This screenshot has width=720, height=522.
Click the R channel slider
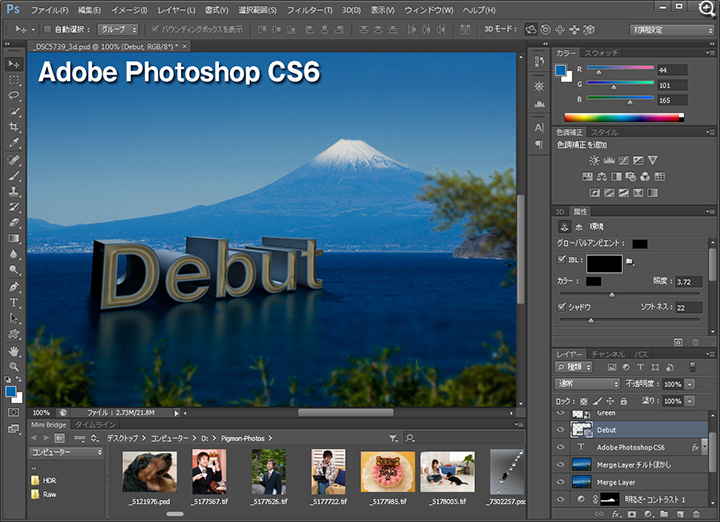click(x=620, y=69)
